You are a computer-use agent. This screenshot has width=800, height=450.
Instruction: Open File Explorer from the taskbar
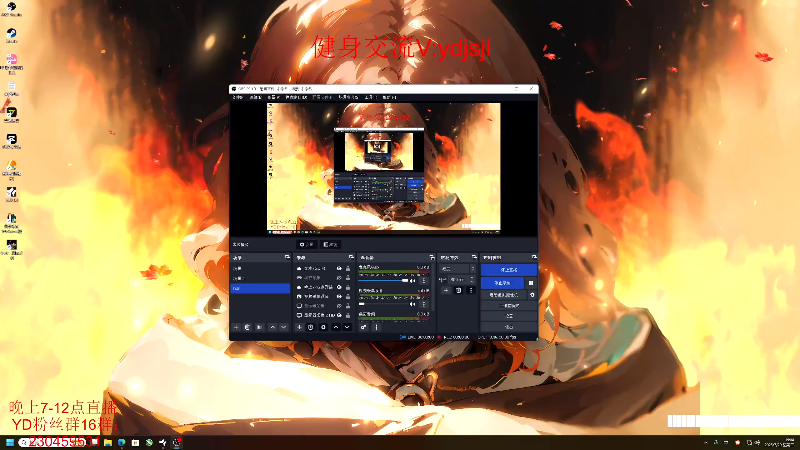point(108,442)
